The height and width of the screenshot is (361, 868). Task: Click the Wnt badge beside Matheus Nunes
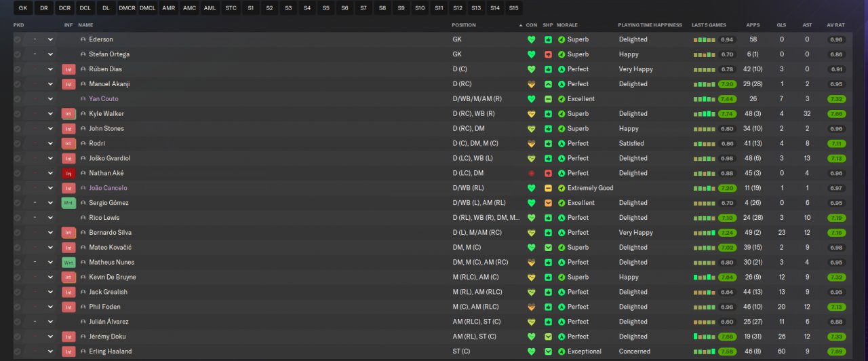tap(68, 263)
